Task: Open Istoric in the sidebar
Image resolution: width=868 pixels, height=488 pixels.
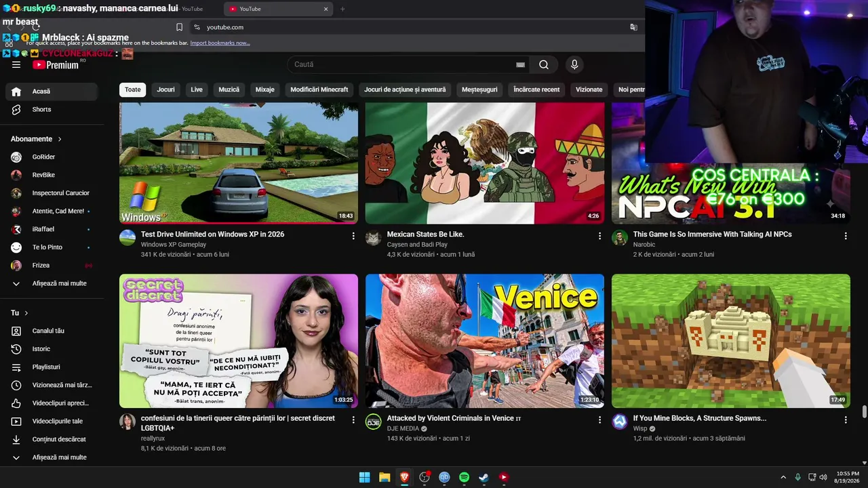Action: (x=52, y=349)
